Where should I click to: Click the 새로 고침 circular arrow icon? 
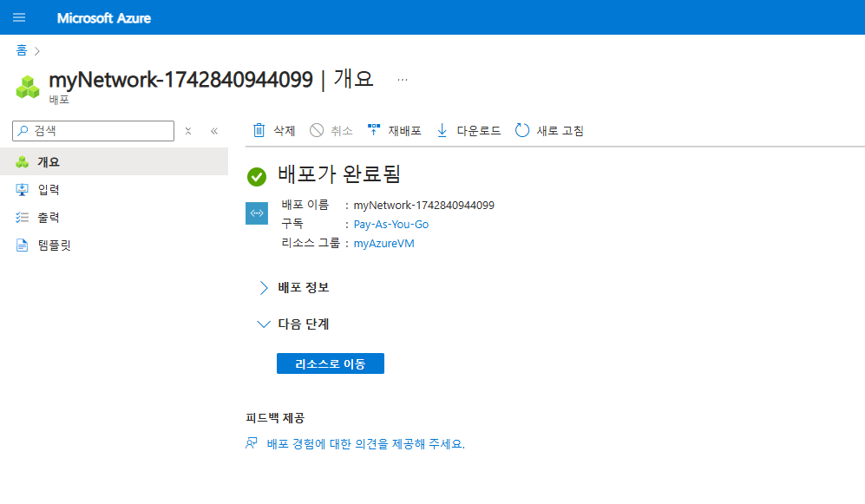coord(522,130)
